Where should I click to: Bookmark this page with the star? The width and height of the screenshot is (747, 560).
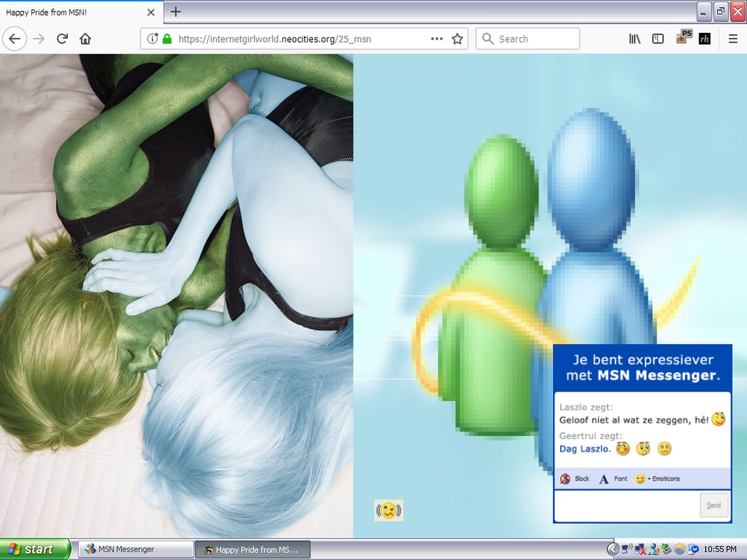(x=457, y=39)
